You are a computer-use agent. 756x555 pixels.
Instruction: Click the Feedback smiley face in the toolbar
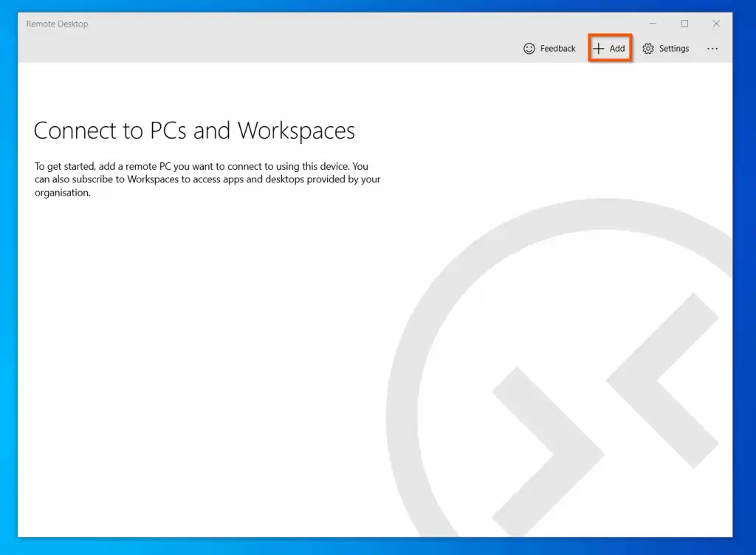click(x=529, y=48)
